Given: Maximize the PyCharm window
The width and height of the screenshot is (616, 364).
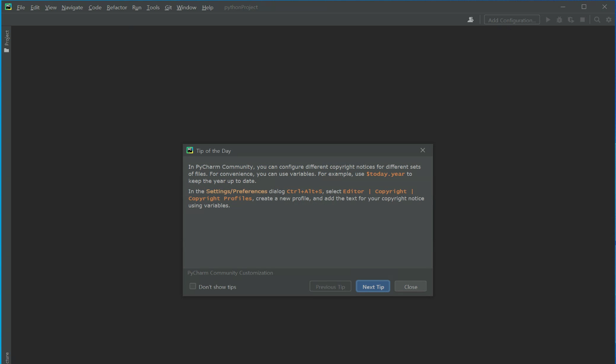Looking at the screenshot, I should pos(584,7).
